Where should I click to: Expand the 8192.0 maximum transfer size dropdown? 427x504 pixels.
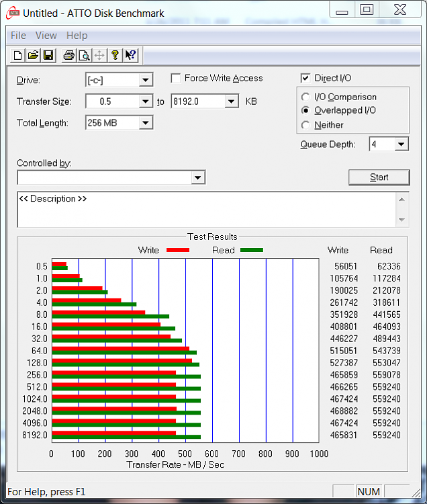coord(231,101)
